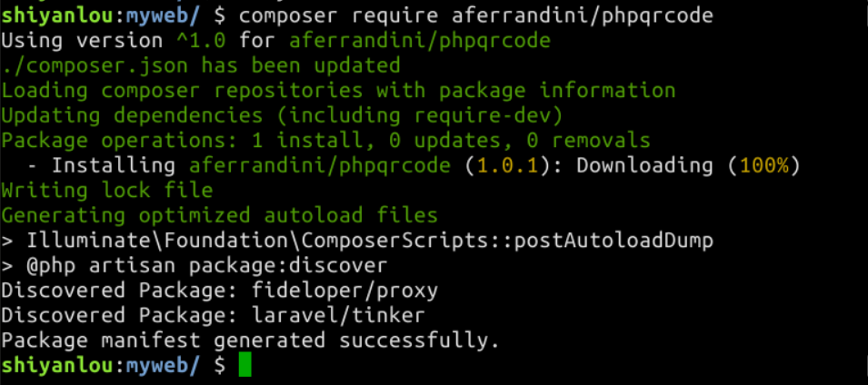Click the green terminal cursor block
The image size is (868, 385).
point(244,364)
